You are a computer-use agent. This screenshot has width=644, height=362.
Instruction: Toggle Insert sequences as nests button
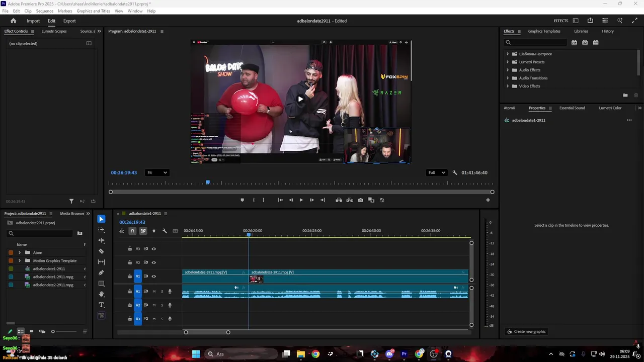tap(122, 231)
